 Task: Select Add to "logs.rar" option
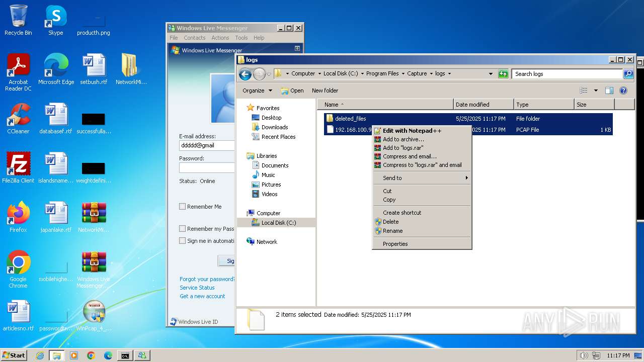pos(422,148)
